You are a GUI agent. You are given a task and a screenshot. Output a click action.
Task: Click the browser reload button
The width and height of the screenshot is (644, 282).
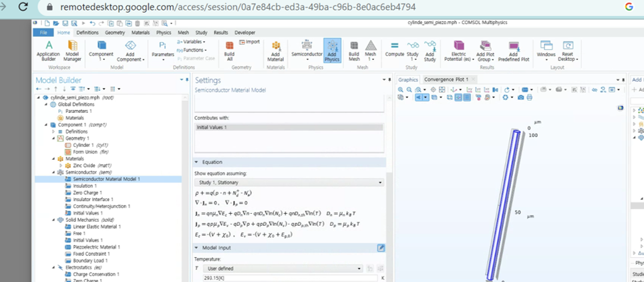point(24,7)
